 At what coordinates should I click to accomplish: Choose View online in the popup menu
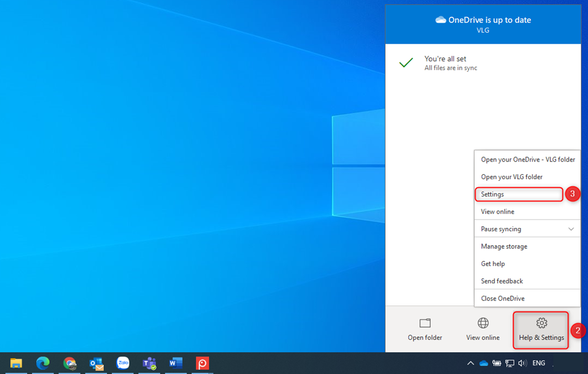pyautogui.click(x=527, y=211)
